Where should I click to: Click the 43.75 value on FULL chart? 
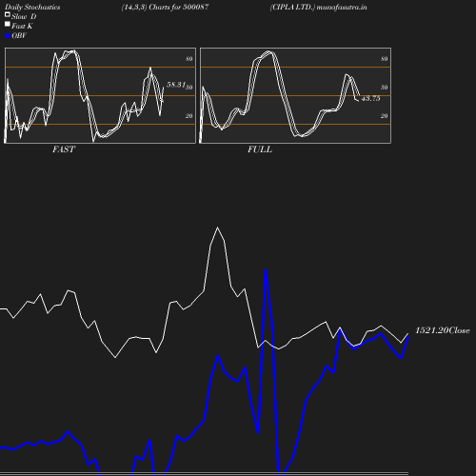[x=370, y=98]
